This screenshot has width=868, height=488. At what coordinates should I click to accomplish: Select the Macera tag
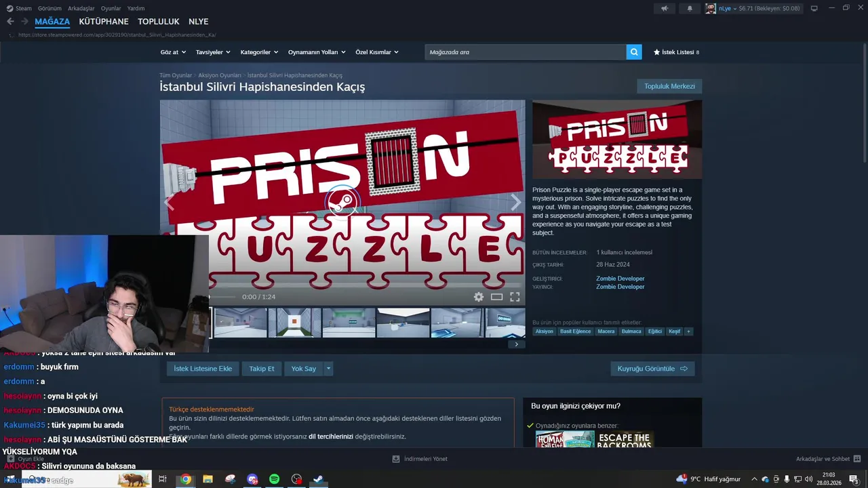point(606,331)
